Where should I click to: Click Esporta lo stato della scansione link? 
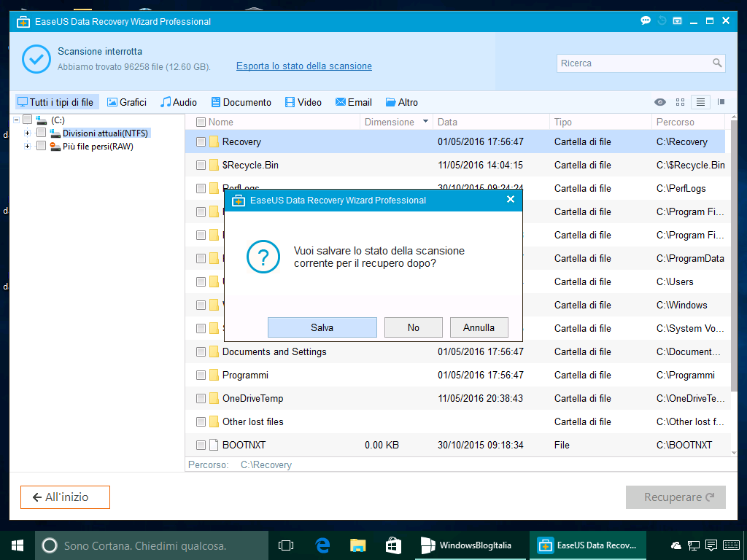pyautogui.click(x=304, y=66)
